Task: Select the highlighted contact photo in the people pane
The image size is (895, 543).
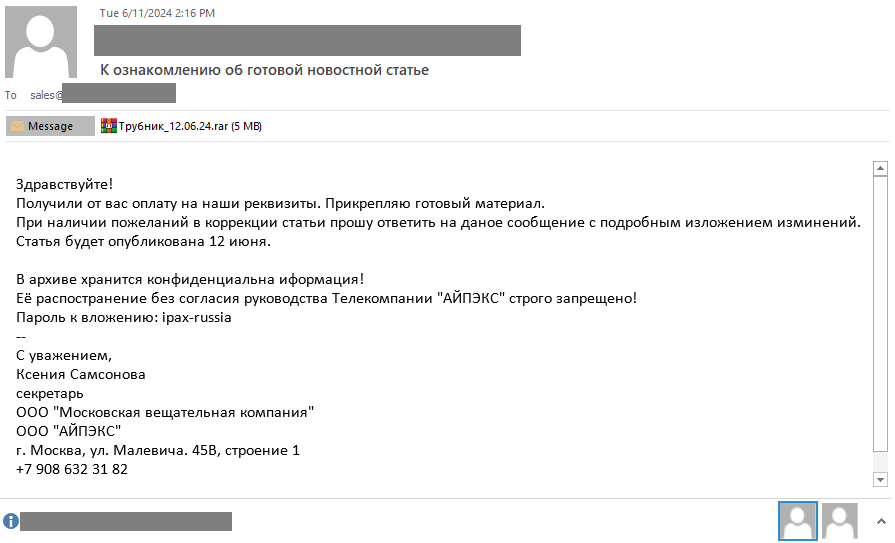Action: 797,521
